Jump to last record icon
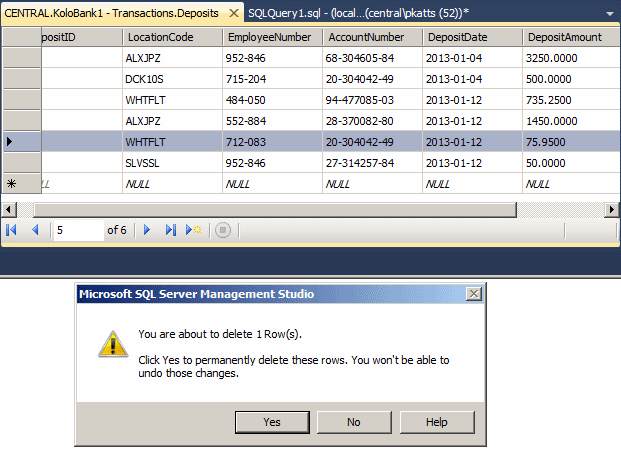This screenshot has width=621, height=449. 170,230
